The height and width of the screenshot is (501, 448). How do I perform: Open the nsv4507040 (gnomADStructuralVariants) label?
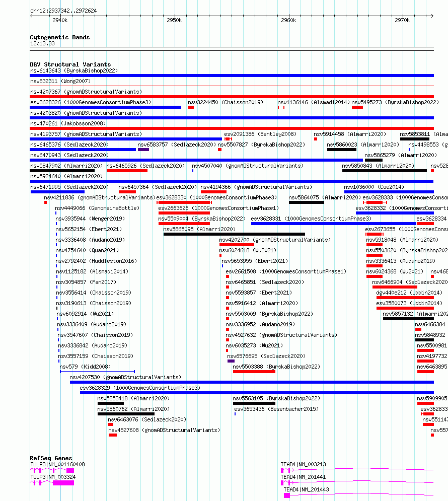point(248,166)
